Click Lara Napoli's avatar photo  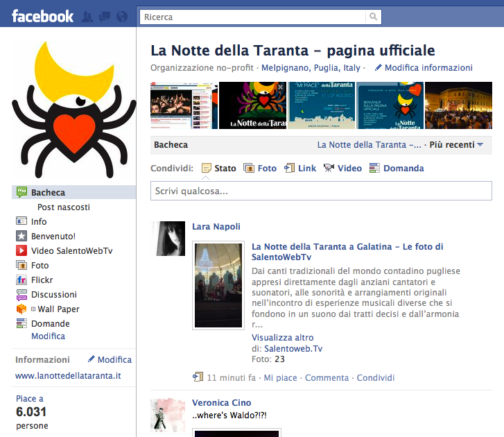[168, 239]
